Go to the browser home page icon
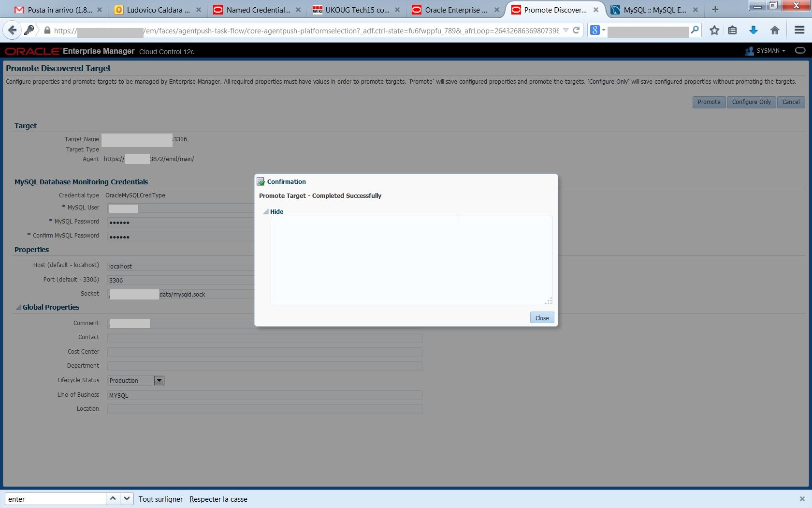 775,30
